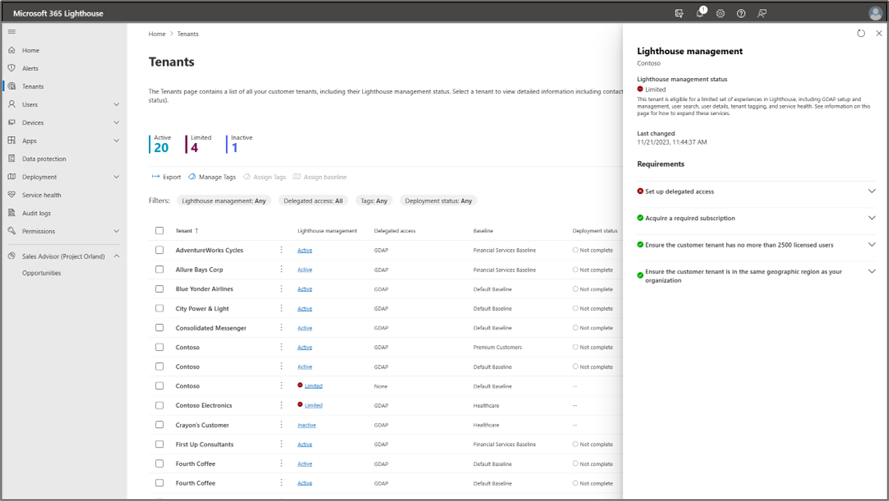Expand the Users menu in sidebar

tap(116, 104)
